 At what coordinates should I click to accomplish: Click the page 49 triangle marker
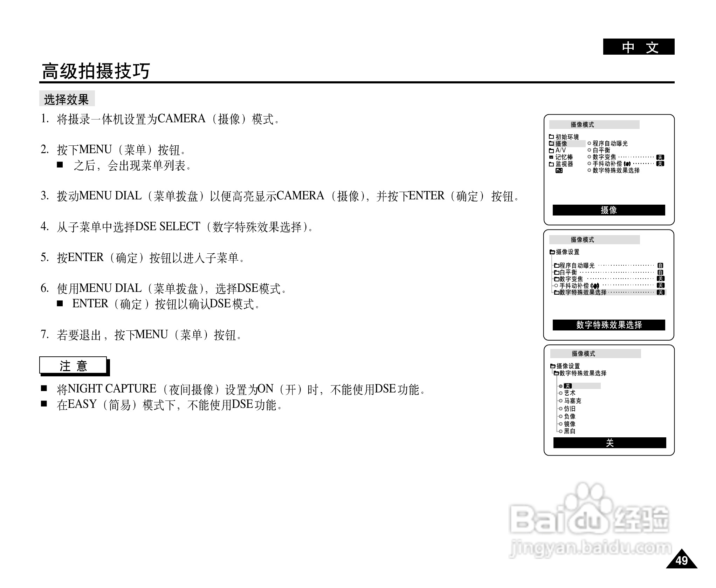pyautogui.click(x=681, y=560)
